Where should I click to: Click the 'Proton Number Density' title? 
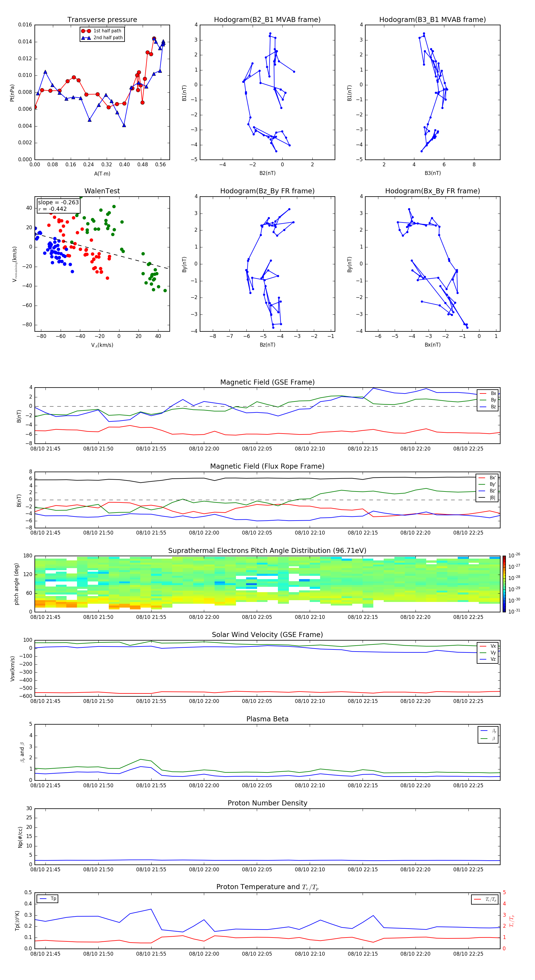tap(267, 803)
